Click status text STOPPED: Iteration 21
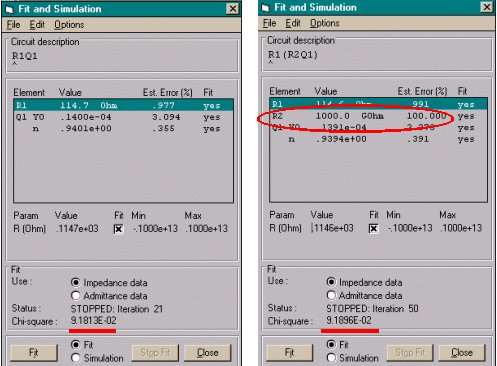The width and height of the screenshot is (497, 366). tap(117, 309)
